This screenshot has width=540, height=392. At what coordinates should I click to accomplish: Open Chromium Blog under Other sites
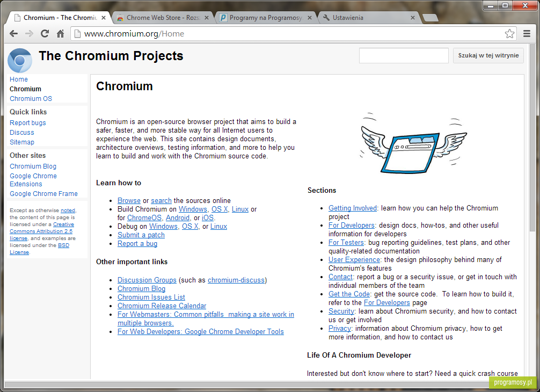click(x=33, y=166)
